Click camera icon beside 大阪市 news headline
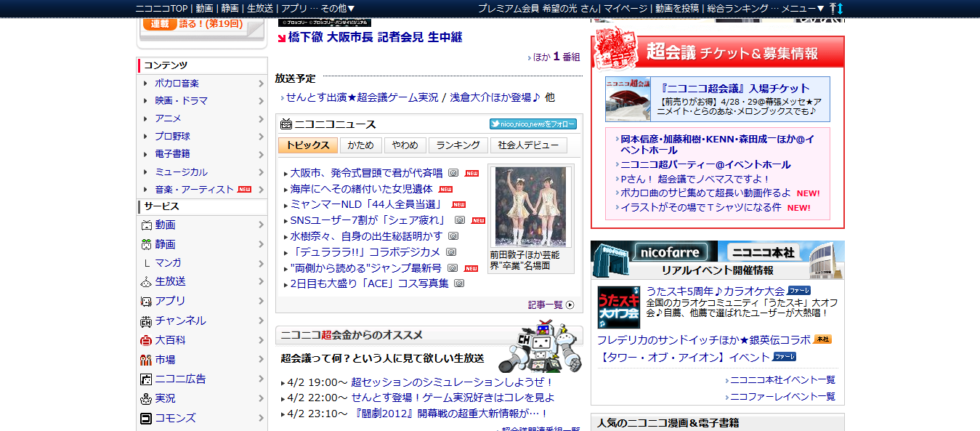Image resolution: width=980 pixels, height=431 pixels. 453,173
